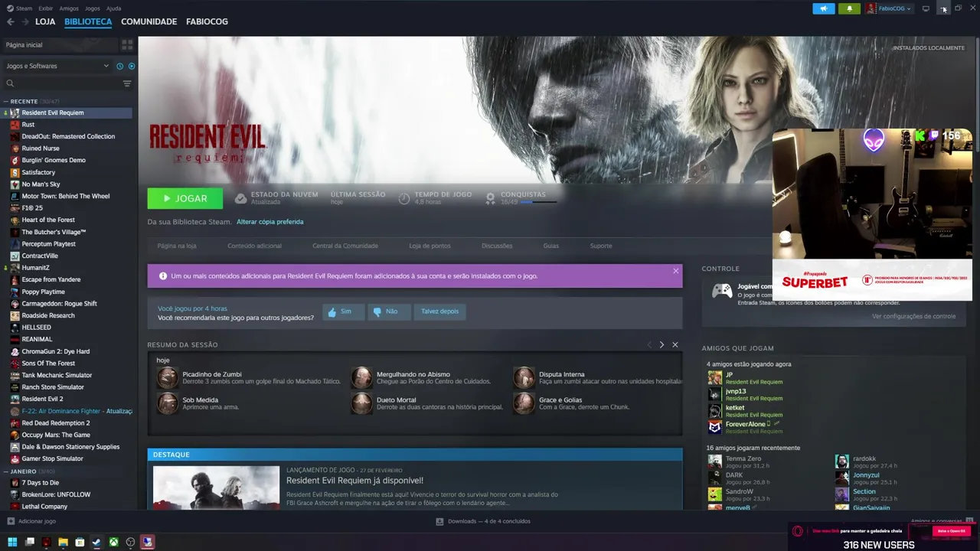980x551 pixels.
Task: Click the Adicionar jogo button
Action: (31, 521)
